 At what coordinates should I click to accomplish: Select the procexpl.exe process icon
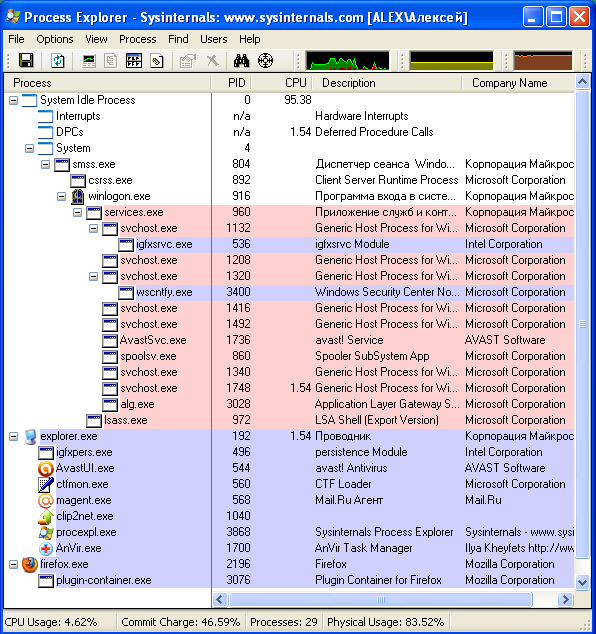pyautogui.click(x=46, y=533)
